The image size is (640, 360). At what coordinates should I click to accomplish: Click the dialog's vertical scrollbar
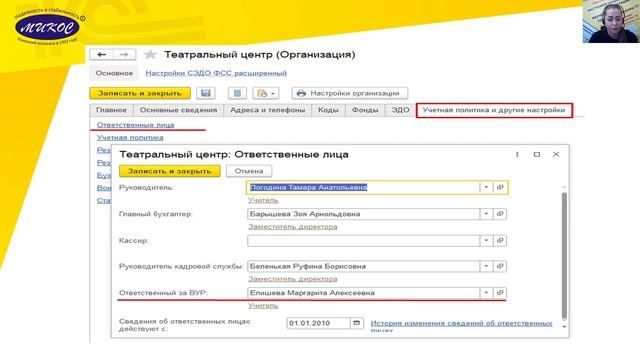coord(564,255)
